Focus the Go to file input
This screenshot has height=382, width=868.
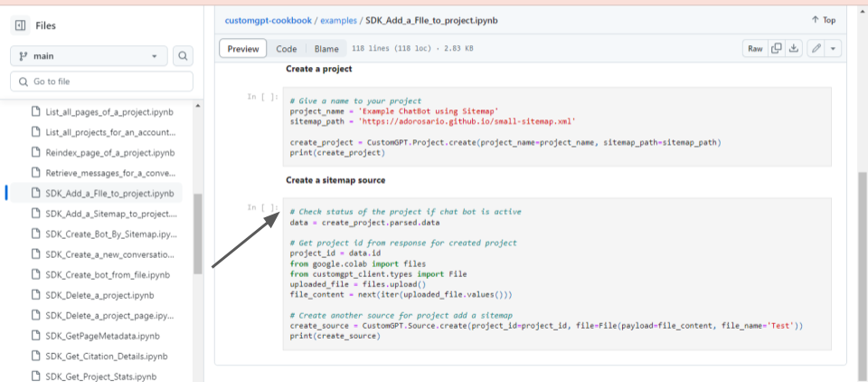tap(101, 81)
